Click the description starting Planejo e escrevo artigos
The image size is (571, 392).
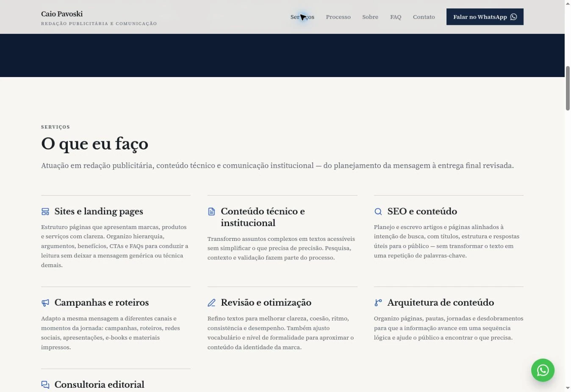446,241
